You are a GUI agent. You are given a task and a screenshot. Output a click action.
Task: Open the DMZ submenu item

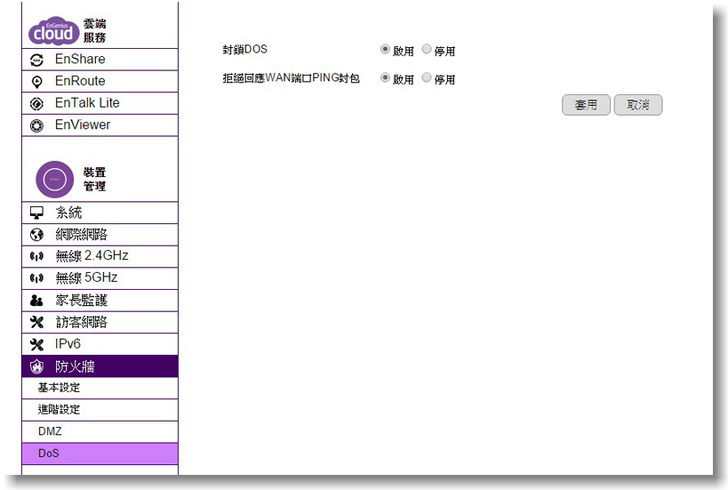click(50, 432)
